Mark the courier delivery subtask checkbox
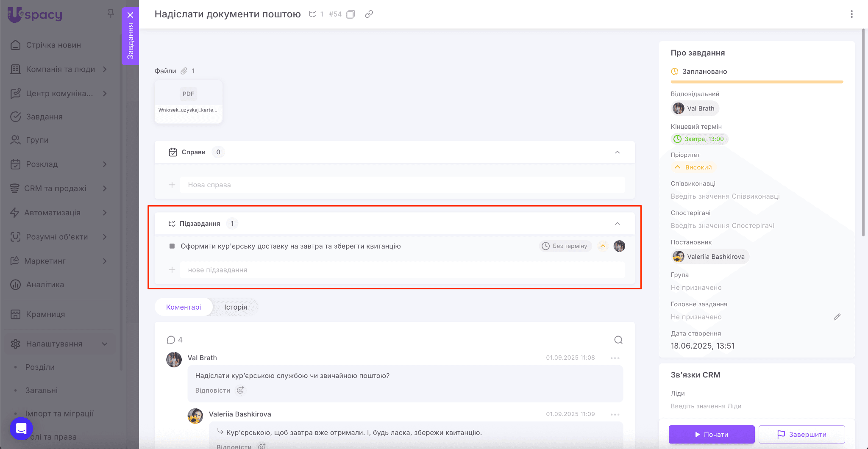 172,246
